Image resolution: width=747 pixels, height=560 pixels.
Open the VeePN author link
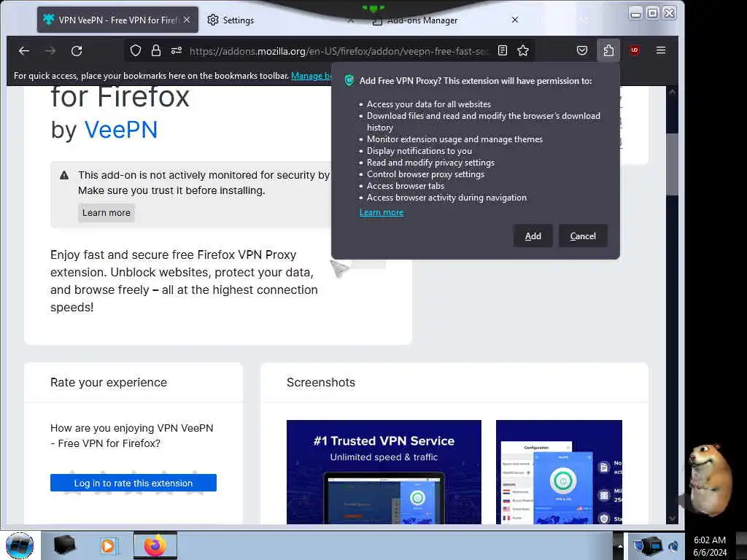(x=121, y=130)
